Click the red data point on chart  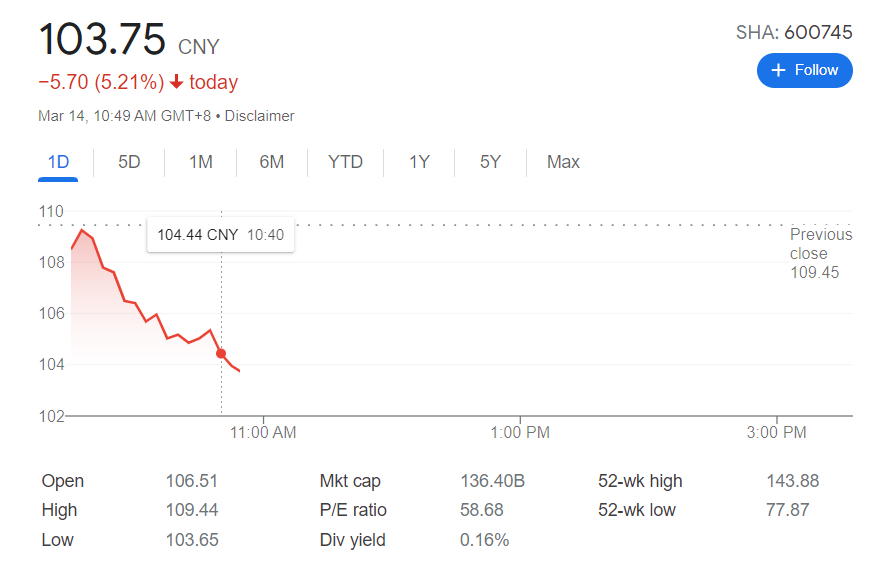tap(221, 353)
